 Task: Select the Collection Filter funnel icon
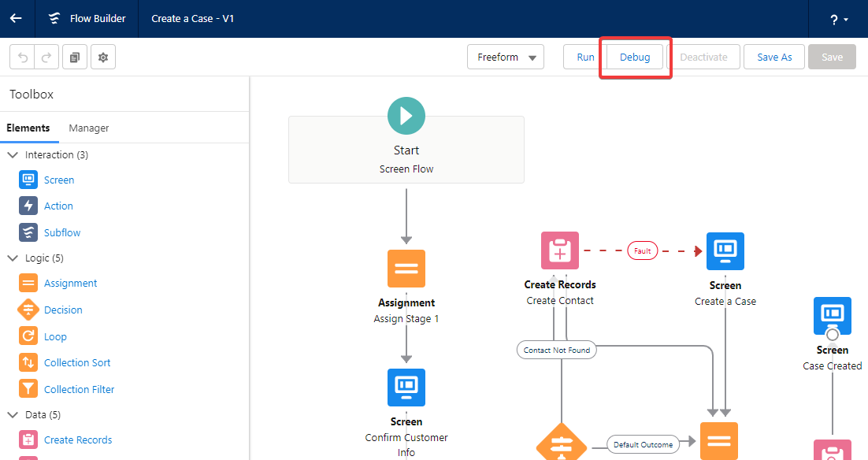(28, 388)
